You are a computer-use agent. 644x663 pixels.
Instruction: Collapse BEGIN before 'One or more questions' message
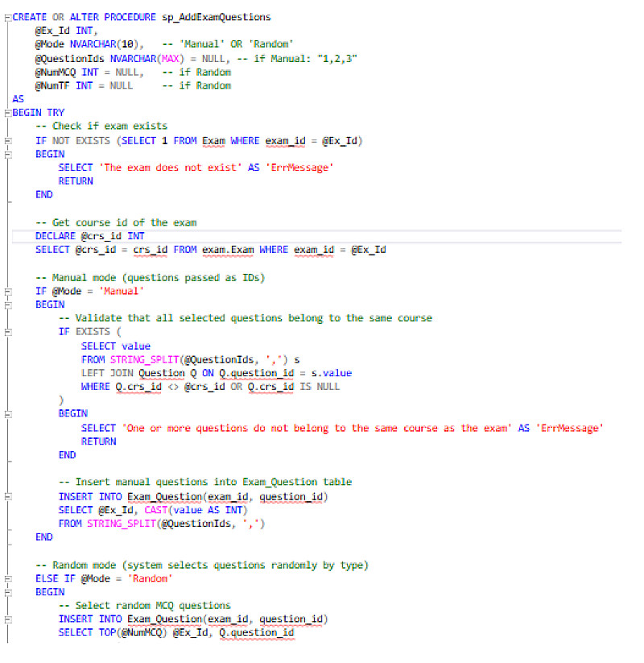pyautogui.click(x=7, y=414)
